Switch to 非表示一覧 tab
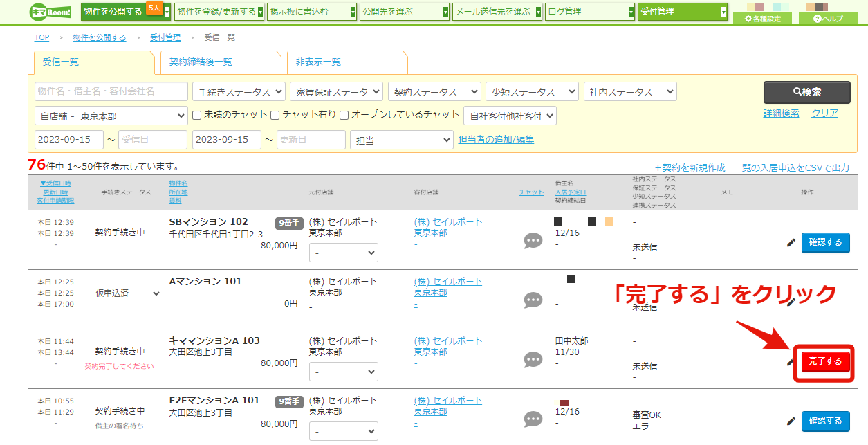This screenshot has width=868, height=445. tap(318, 62)
